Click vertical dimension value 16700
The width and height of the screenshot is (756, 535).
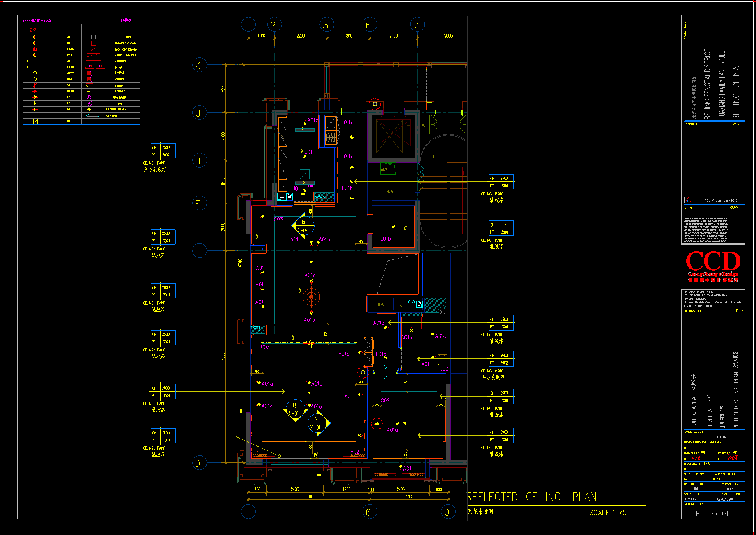240,264
